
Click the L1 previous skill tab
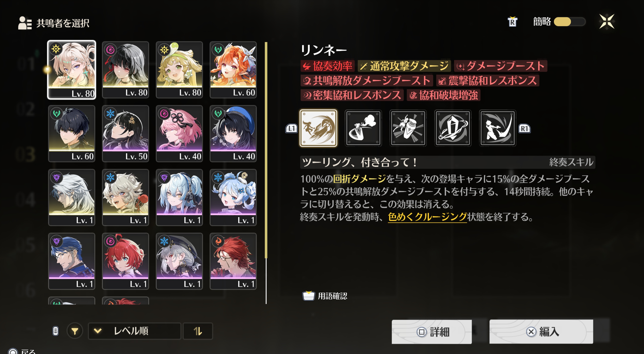point(291,129)
